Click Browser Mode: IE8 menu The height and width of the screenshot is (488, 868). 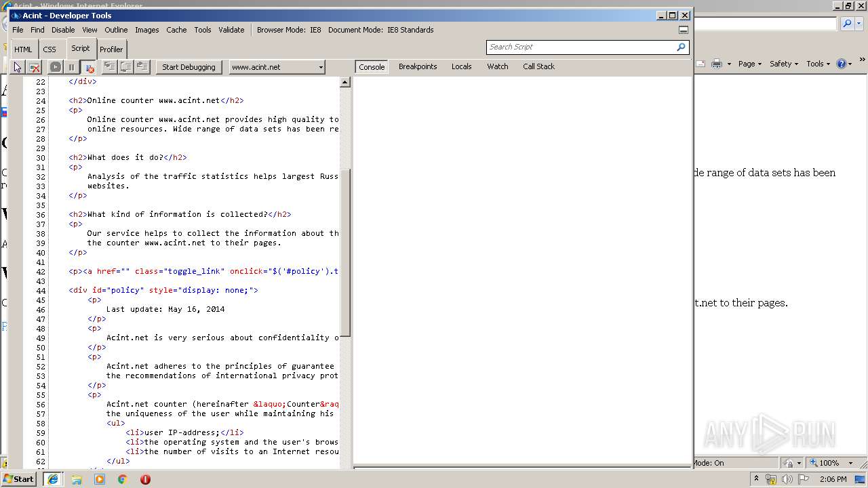(289, 30)
